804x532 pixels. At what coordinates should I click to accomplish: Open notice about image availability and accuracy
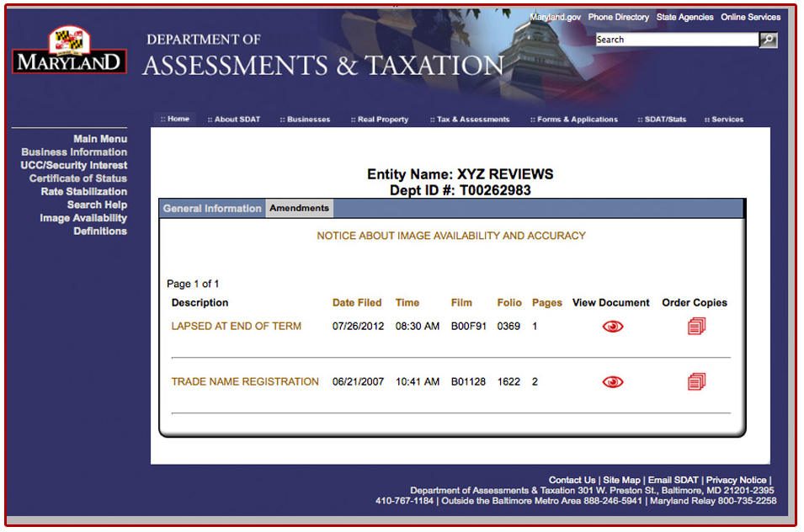(450, 236)
